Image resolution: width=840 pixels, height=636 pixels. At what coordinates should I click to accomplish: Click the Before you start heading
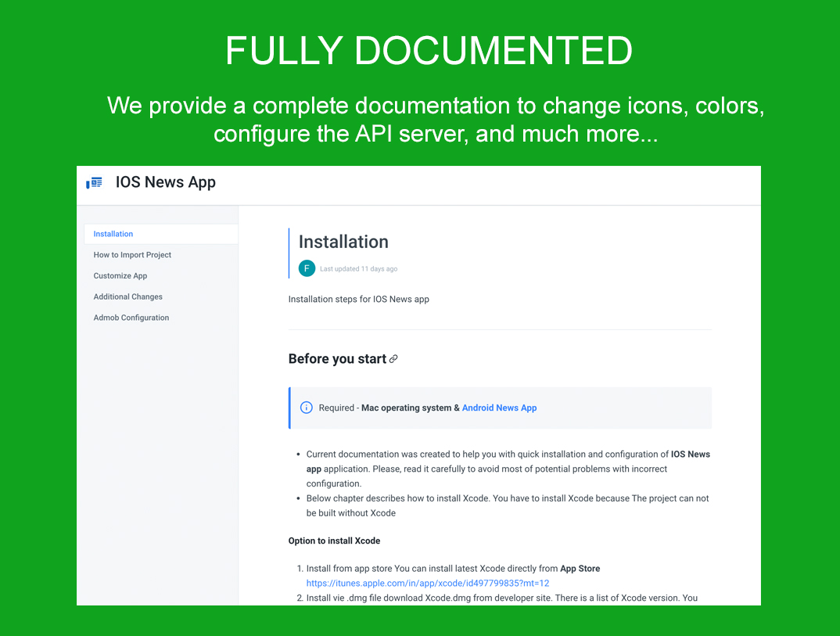[338, 359]
